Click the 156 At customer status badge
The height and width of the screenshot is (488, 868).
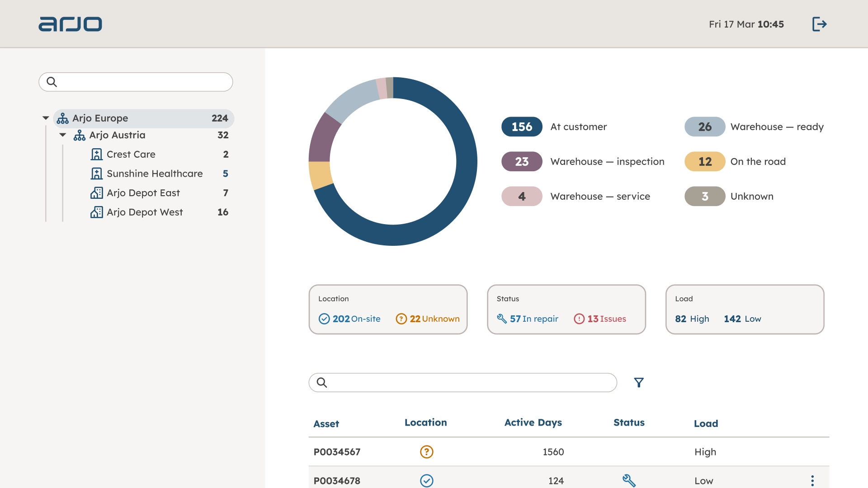(x=522, y=127)
